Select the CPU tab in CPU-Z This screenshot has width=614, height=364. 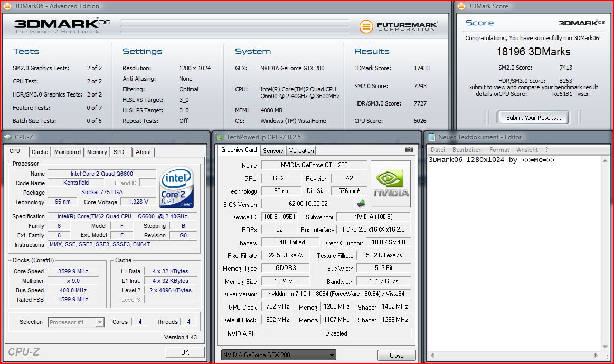point(16,151)
